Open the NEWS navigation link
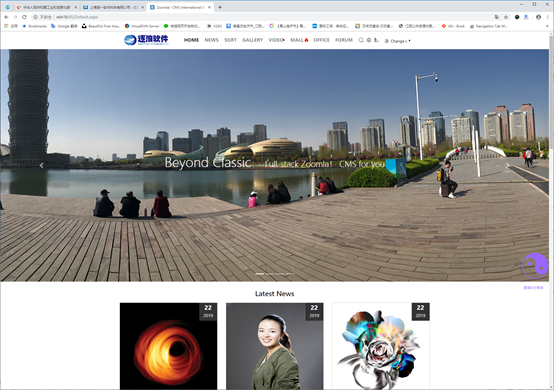The height and width of the screenshot is (390, 554). point(211,40)
